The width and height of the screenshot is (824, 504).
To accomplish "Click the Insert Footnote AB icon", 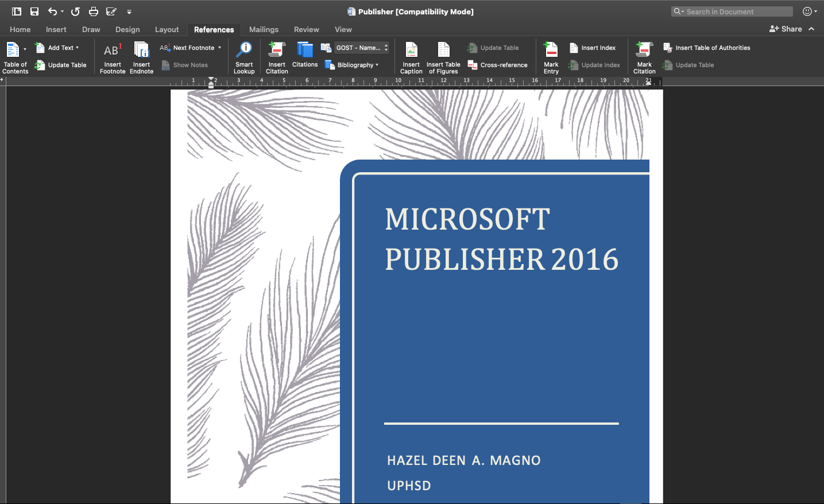I will point(113,50).
